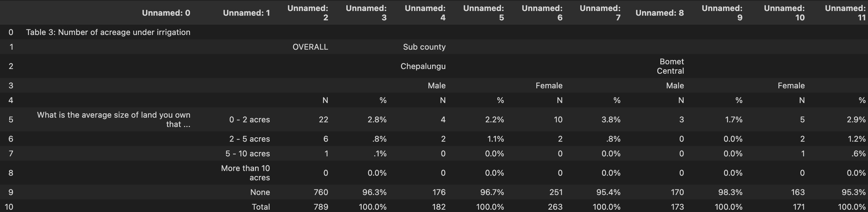868x212 pixels.
Task: Click the overall total value 789
Action: (321, 207)
